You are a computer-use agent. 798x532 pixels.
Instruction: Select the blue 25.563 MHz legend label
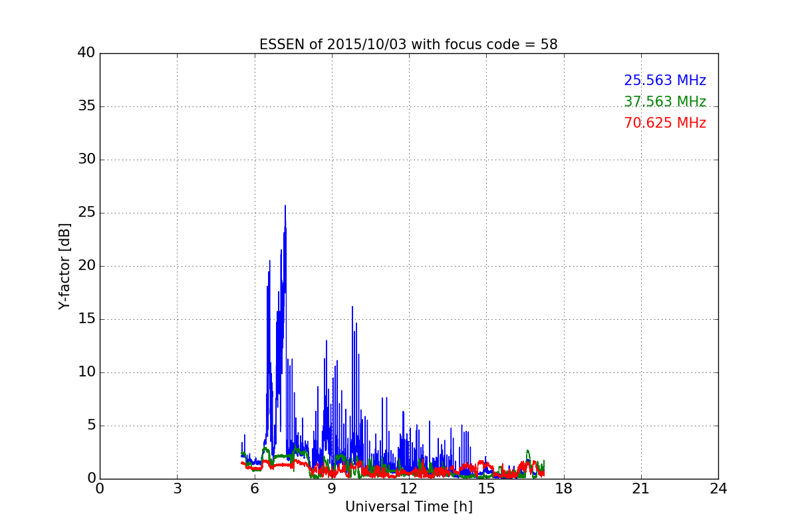(x=665, y=80)
